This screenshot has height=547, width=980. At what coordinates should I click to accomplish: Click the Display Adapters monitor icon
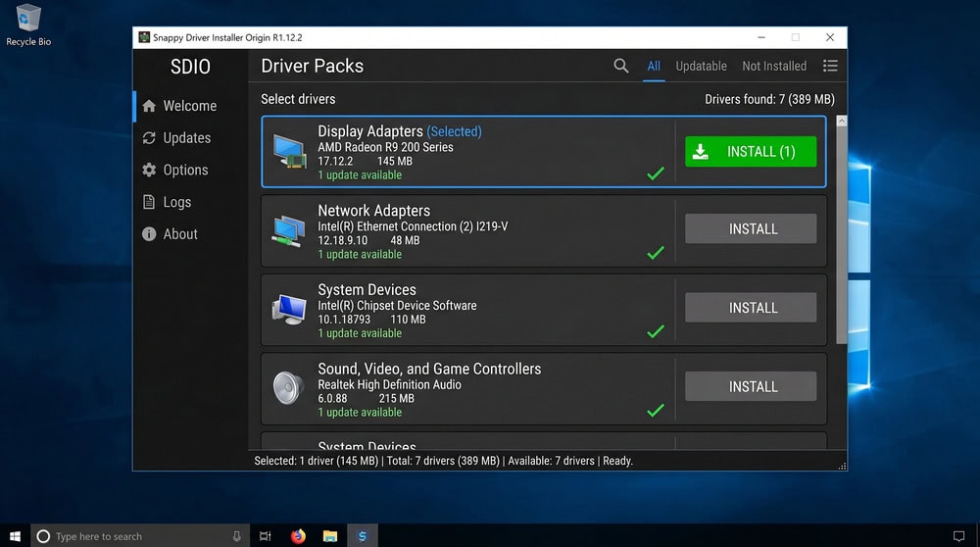click(x=289, y=152)
